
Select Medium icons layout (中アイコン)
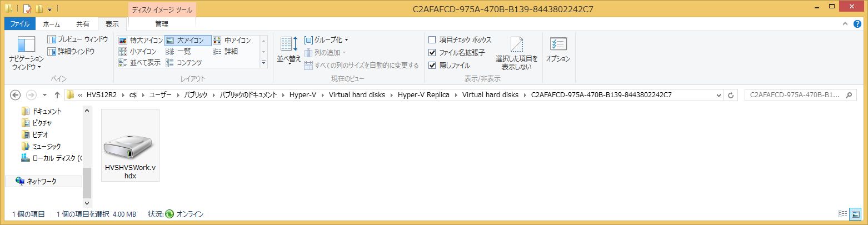[232, 41]
